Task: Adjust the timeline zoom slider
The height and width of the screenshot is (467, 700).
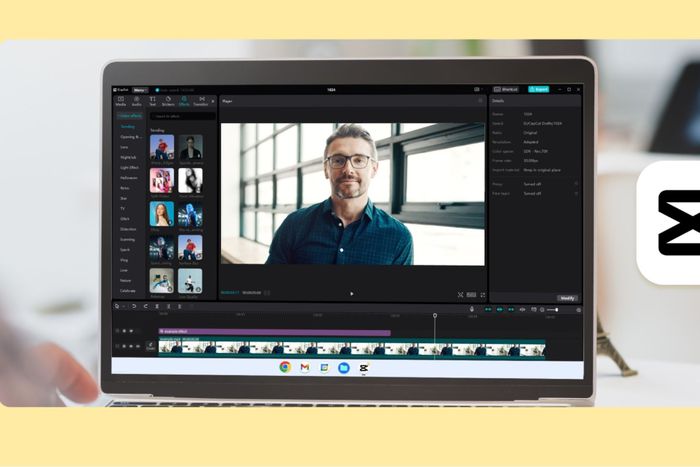Action: coord(554,310)
